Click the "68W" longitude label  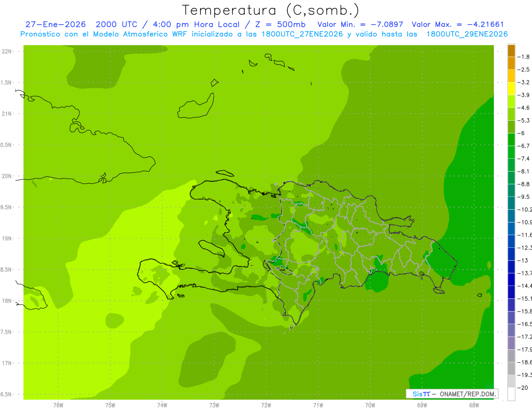(x=474, y=405)
